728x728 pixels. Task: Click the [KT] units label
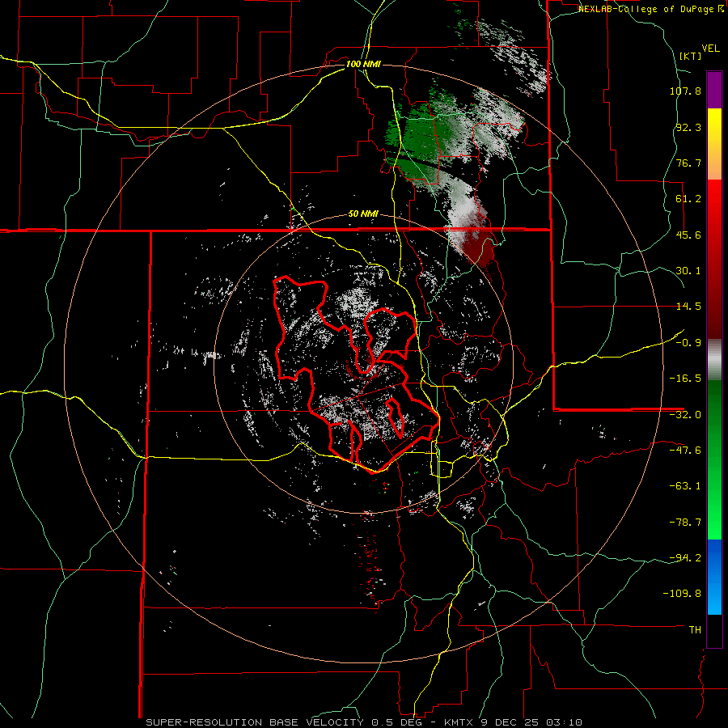(x=691, y=56)
